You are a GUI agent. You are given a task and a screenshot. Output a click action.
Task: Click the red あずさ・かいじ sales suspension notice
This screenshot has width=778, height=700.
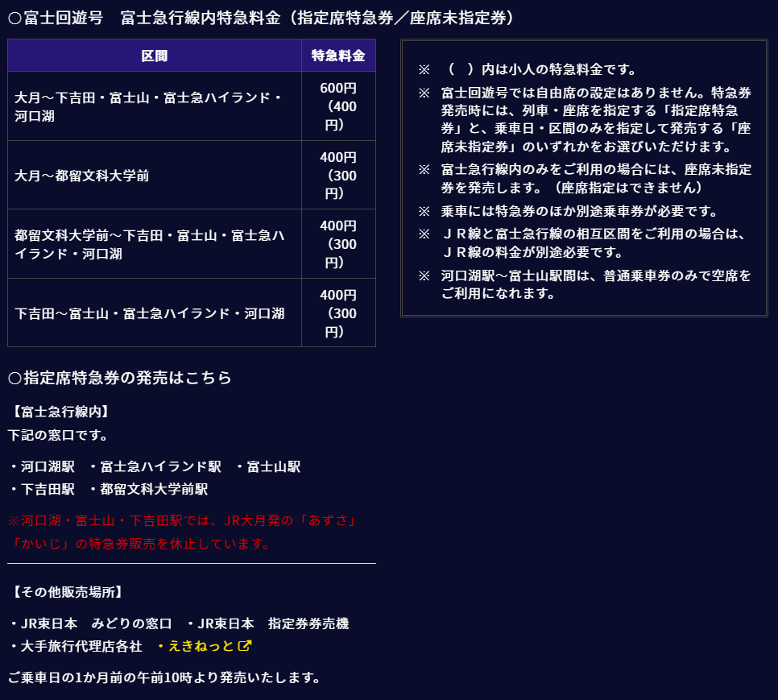click(182, 532)
